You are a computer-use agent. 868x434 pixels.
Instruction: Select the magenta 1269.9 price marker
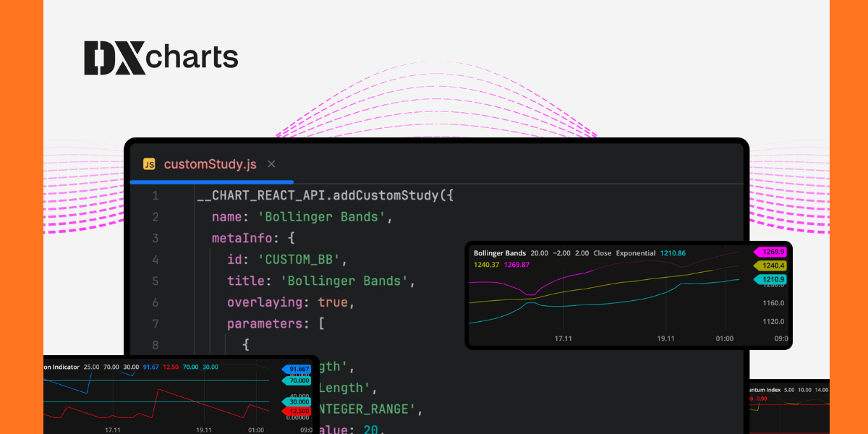click(x=773, y=251)
